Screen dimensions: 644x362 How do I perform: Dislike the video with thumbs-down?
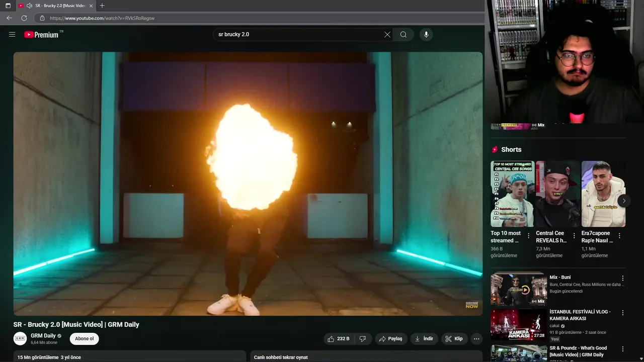[363, 339]
